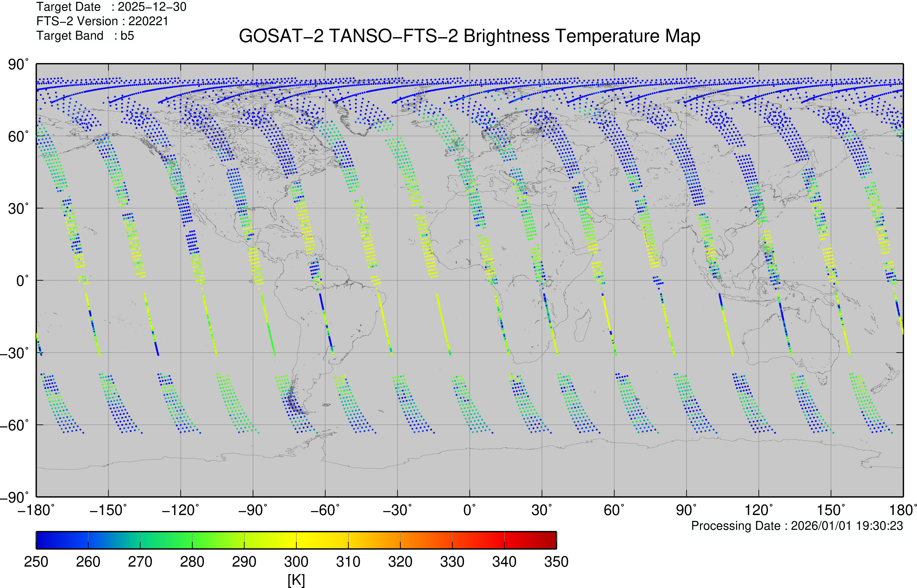The width and height of the screenshot is (917, 588).
Task: Click the GOSAT-2 Brightness Temperature Map title
Action: [x=469, y=36]
